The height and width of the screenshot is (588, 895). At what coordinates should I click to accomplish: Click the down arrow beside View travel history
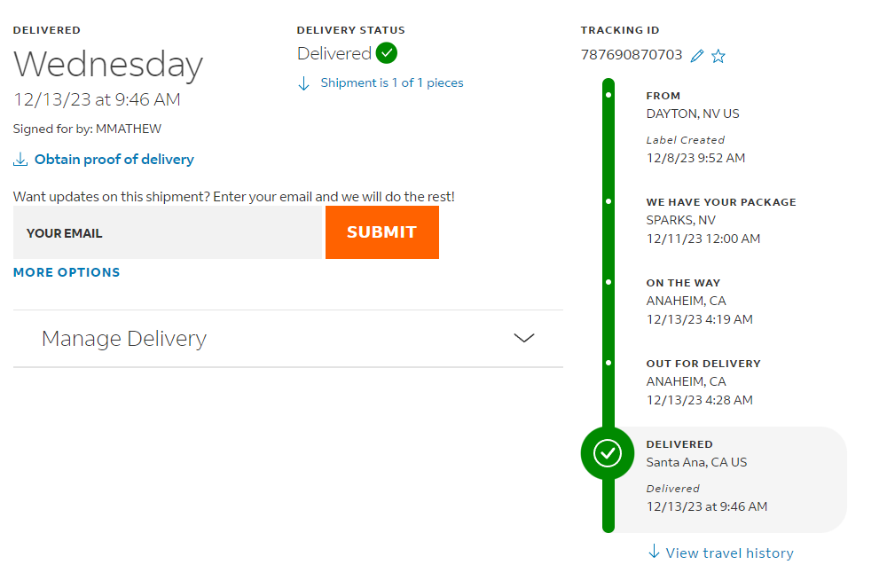tap(654, 552)
